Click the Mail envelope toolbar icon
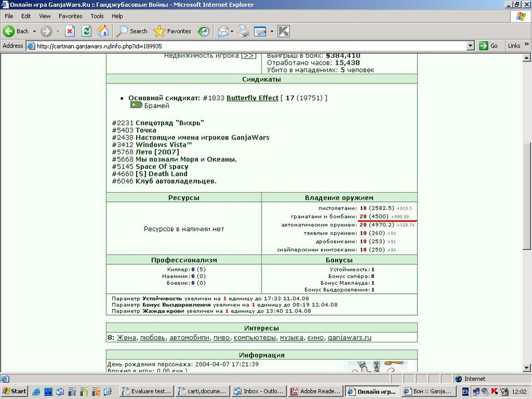The height and width of the screenshot is (399, 532). click(223, 31)
